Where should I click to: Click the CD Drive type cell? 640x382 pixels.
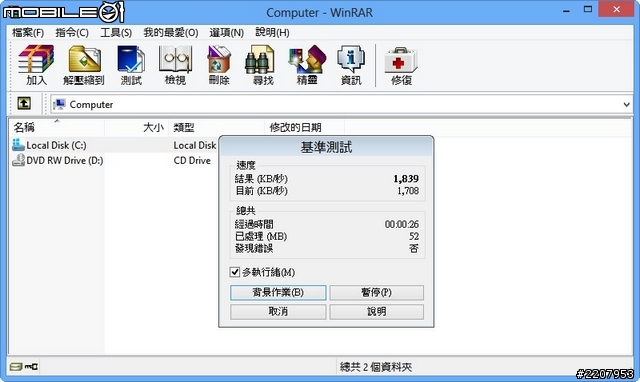coord(192,160)
